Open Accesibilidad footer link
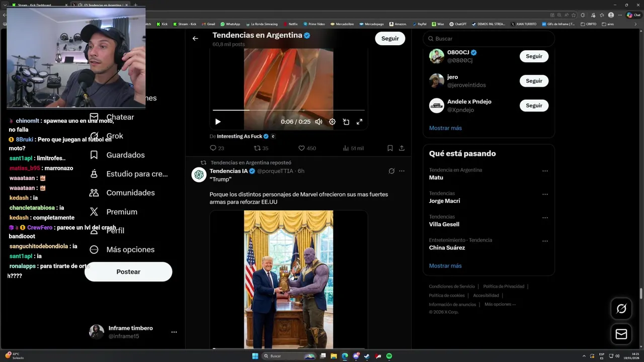This screenshot has height=362, width=644. coord(486,296)
